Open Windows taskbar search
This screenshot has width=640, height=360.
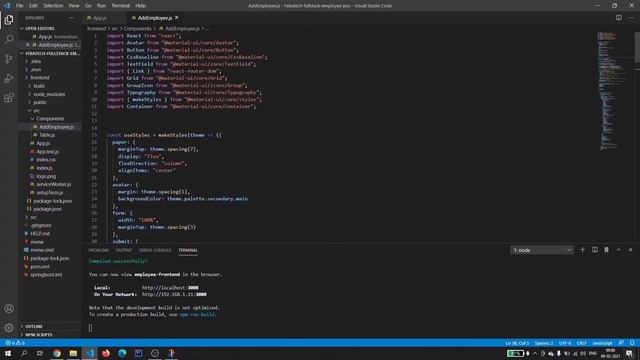pyautogui.click(x=24, y=353)
